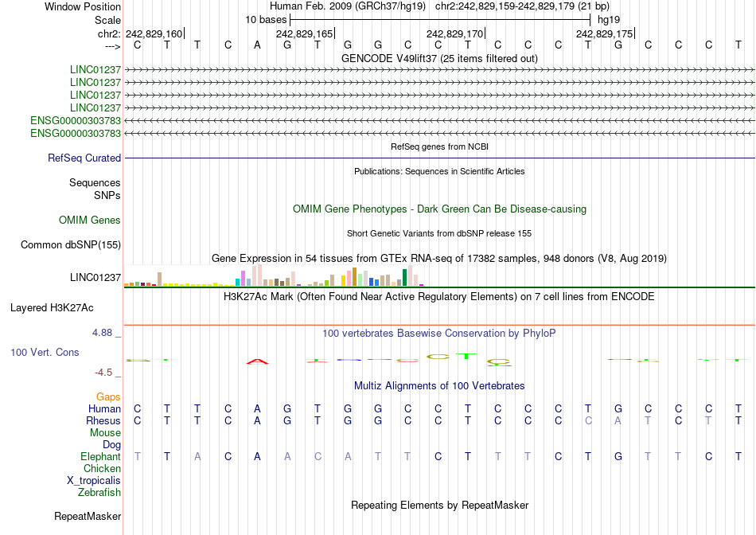Image resolution: width=756 pixels, height=535 pixels.
Task: Open RefSeq genes from NCBI track title
Action: click(439, 146)
